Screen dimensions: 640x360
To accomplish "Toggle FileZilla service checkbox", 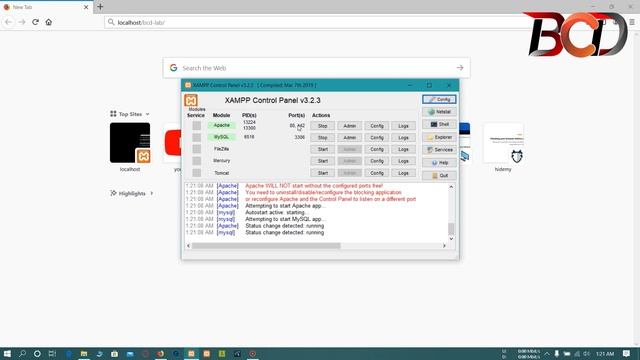I will (x=197, y=149).
